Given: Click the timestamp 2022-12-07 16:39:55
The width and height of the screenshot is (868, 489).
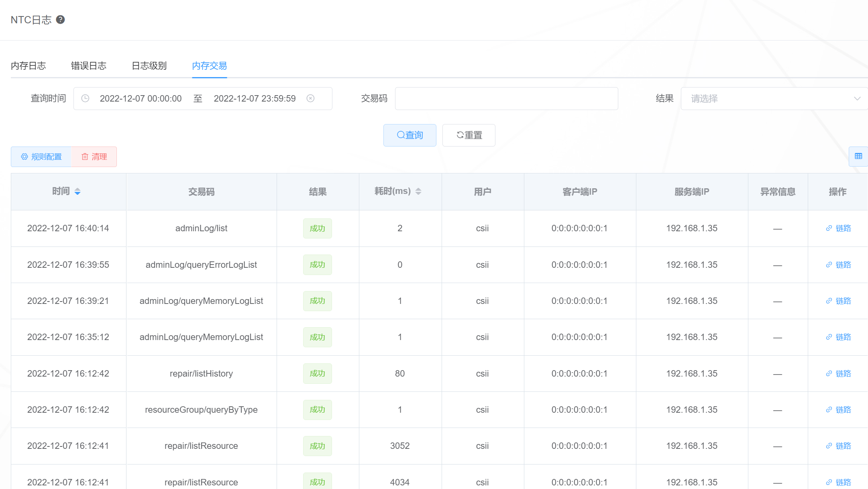Looking at the screenshot, I should pos(68,265).
